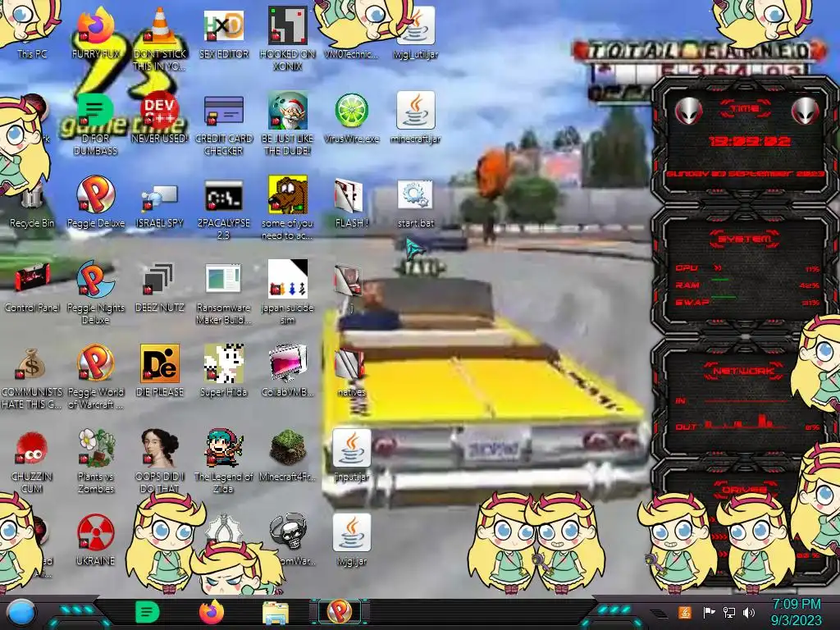This screenshot has width=840, height=630.
Task: Select the NEVER USED! Dev-C++ icon
Action: pos(159,117)
